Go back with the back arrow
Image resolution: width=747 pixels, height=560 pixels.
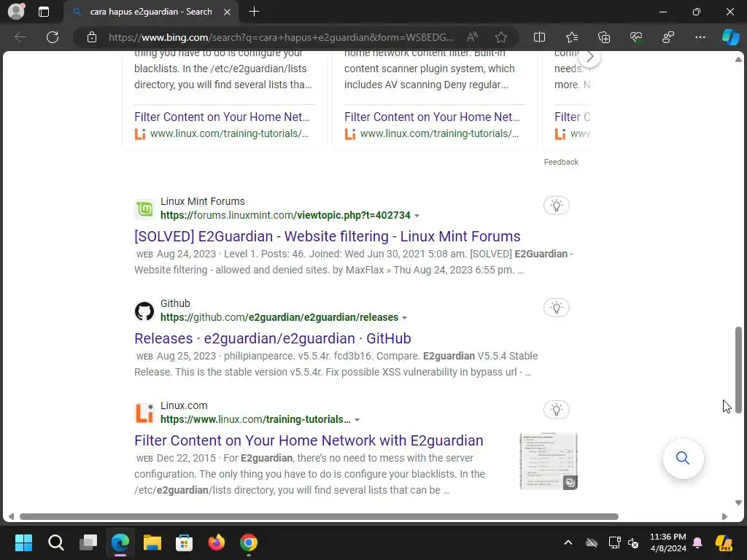[x=20, y=37]
